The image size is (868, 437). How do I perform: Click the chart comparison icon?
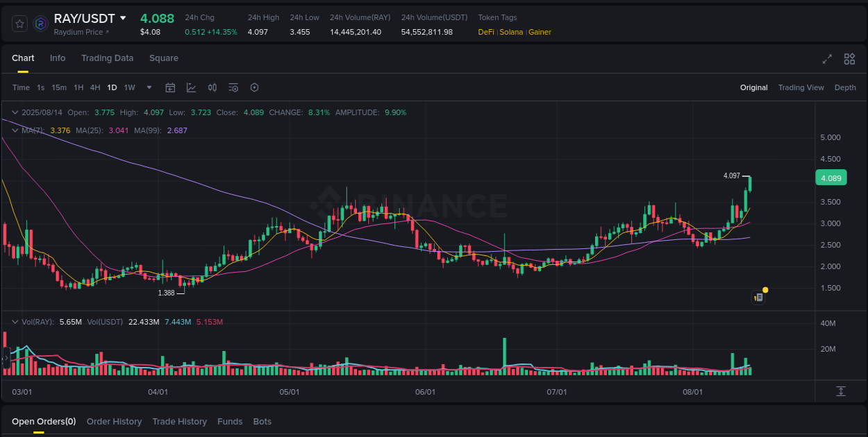click(212, 87)
